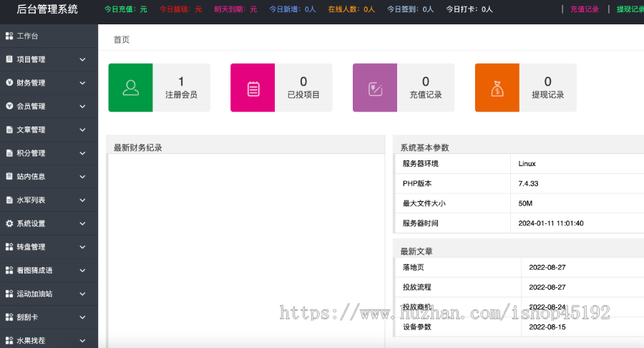Open the 投放流程 article

417,287
